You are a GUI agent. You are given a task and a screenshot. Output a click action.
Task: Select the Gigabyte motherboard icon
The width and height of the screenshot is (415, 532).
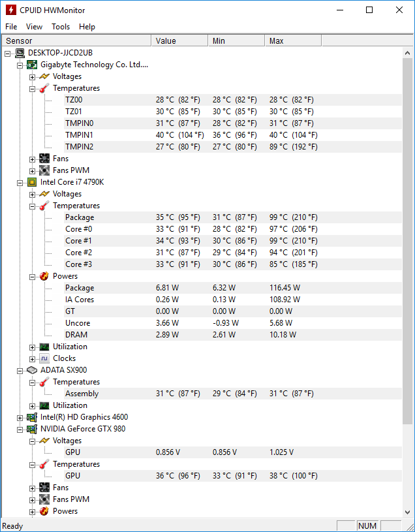32,65
